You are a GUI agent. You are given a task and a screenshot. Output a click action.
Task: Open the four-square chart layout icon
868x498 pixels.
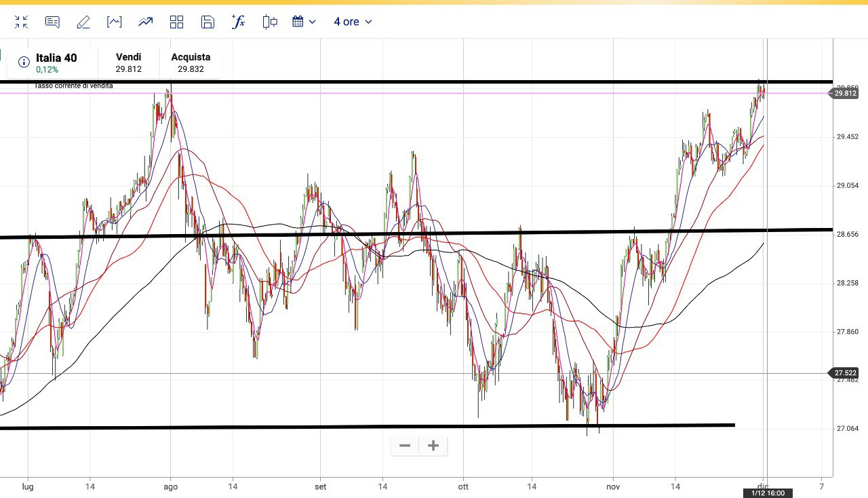[176, 22]
